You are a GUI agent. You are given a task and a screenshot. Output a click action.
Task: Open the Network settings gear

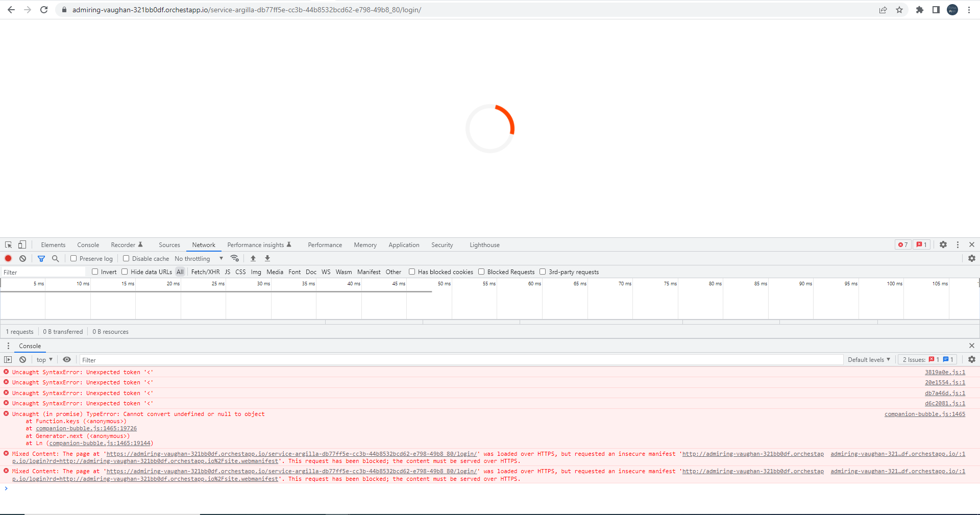click(972, 258)
